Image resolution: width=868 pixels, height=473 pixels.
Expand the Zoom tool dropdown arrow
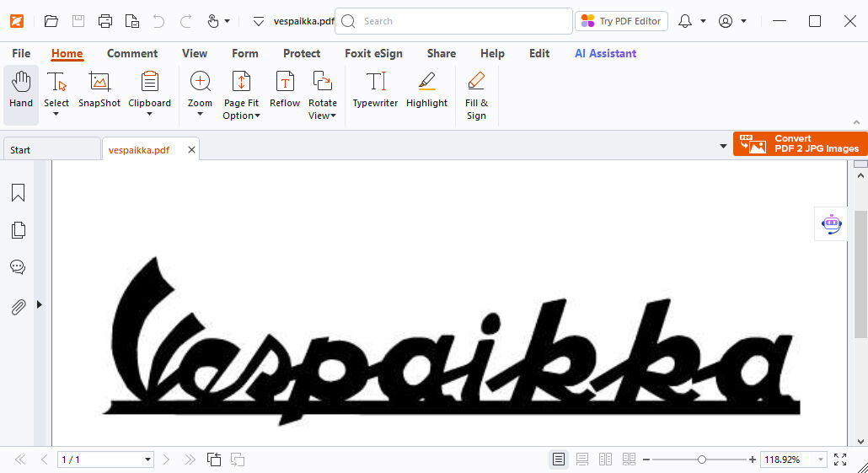[x=200, y=114]
